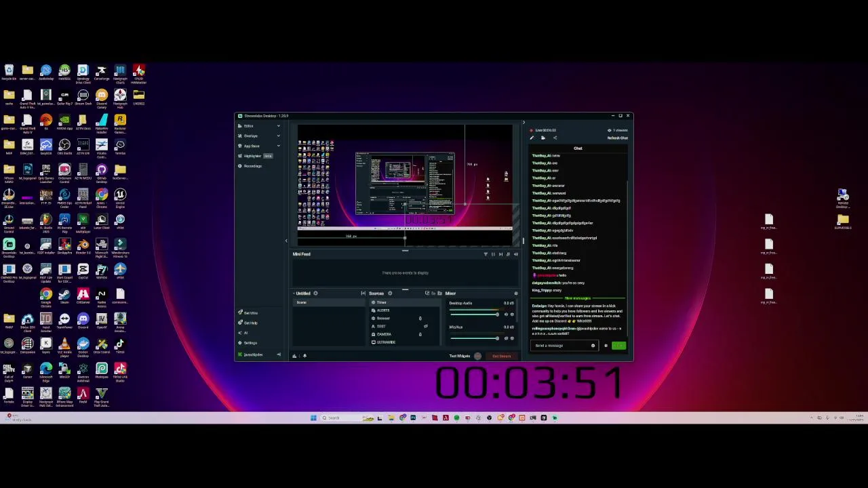Toggle Mic/Aux mute icon
Image resolution: width=868 pixels, height=488 pixels.
point(506,338)
